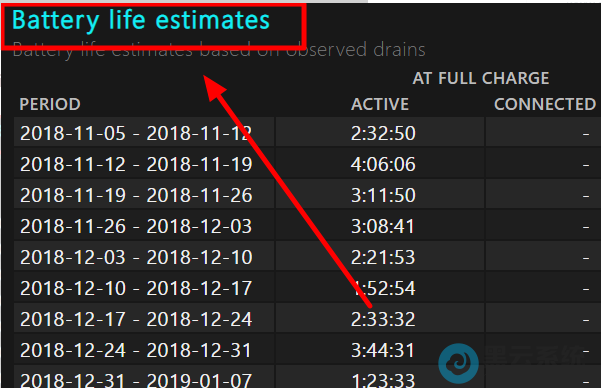
Task: Click the period 2018-12-24 - 2018-12-31 row
Action: tap(307, 350)
